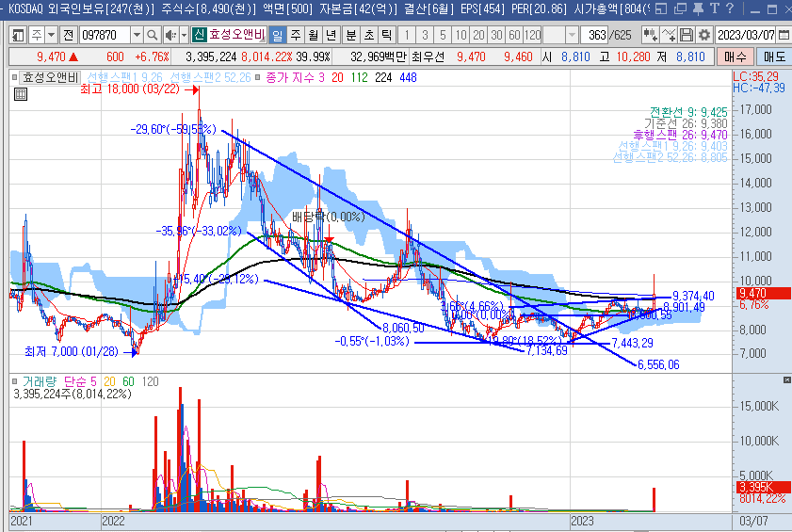Click the 단순 5 volume average legend
792x532 pixels.
[x=80, y=381]
